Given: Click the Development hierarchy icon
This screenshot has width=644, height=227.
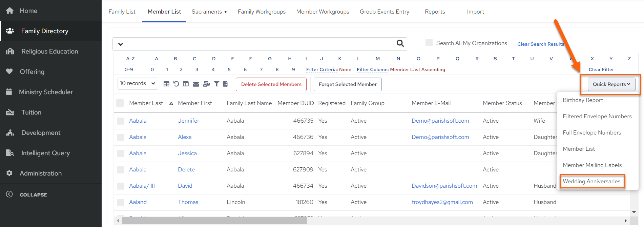Looking at the screenshot, I should point(10,132).
